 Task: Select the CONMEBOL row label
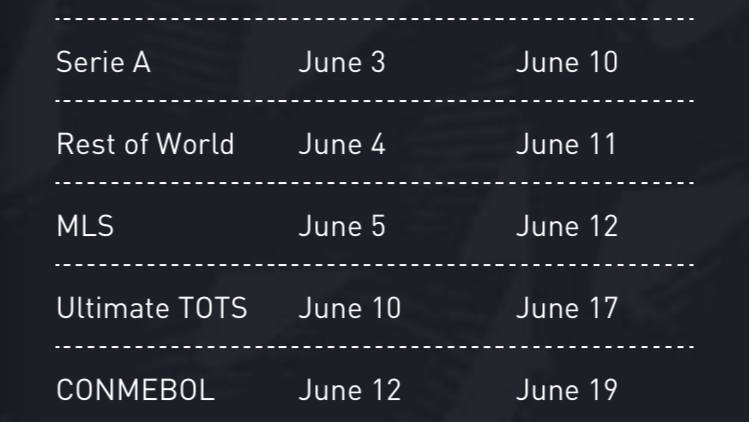point(136,390)
